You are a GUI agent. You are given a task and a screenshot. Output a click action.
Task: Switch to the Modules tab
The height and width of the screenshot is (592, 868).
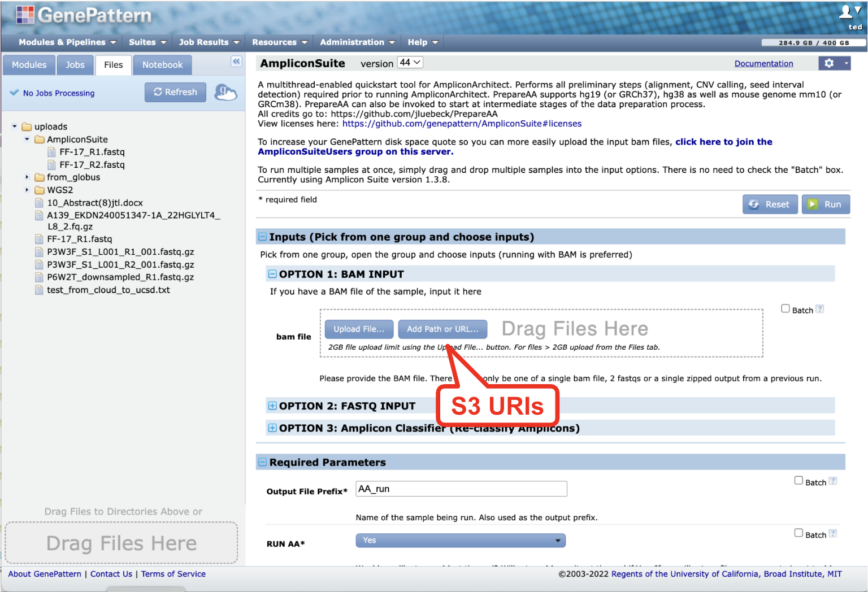(x=29, y=65)
